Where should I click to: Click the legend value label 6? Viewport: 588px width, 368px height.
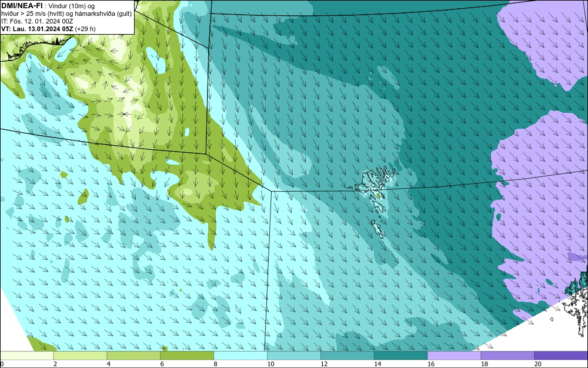[x=162, y=364]
